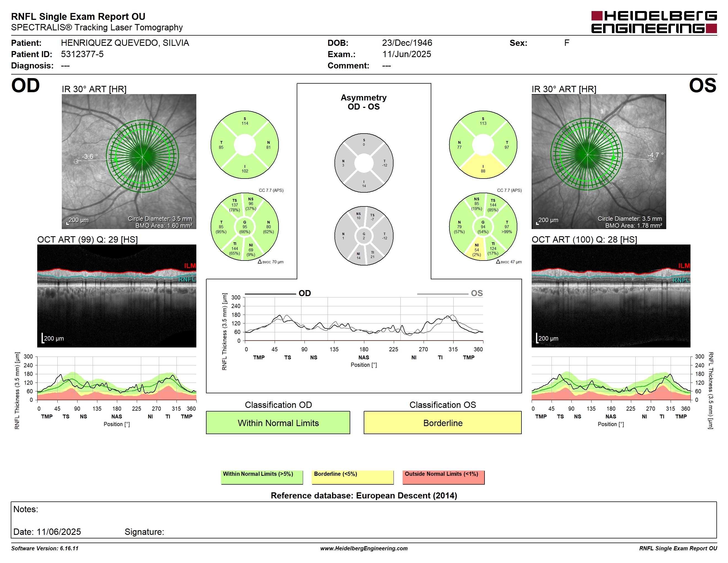Image resolution: width=728 pixels, height=563 pixels.
Task: Click the large OS heading
Action: [x=702, y=85]
